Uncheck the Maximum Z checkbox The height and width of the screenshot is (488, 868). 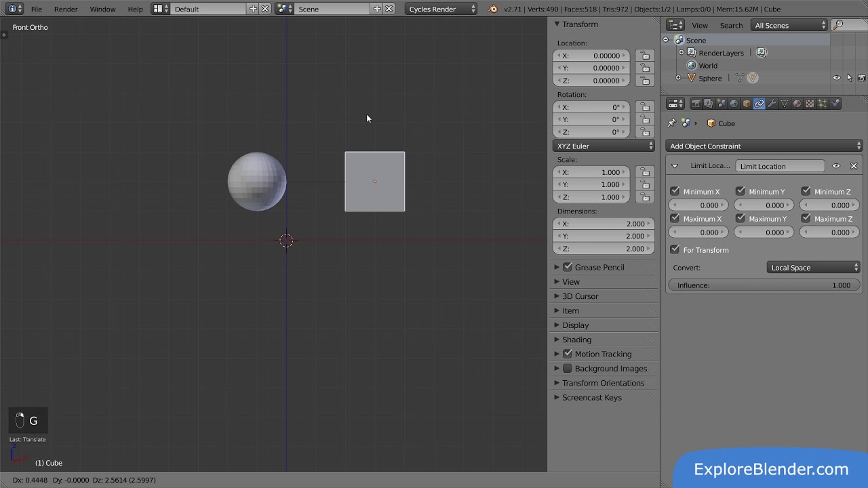click(x=806, y=219)
